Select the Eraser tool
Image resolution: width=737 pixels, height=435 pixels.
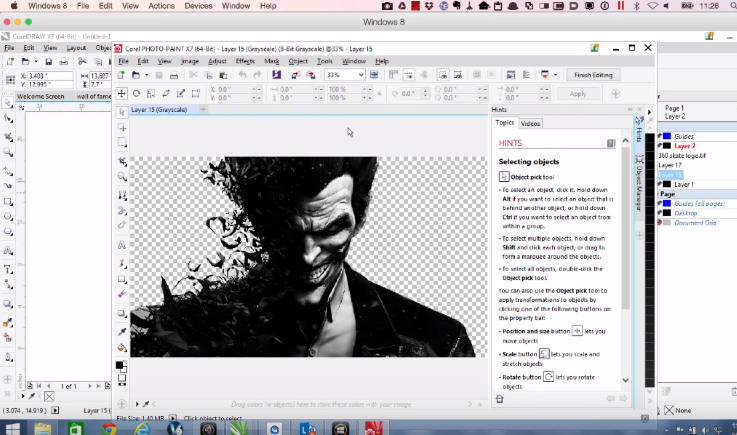[x=122, y=294]
